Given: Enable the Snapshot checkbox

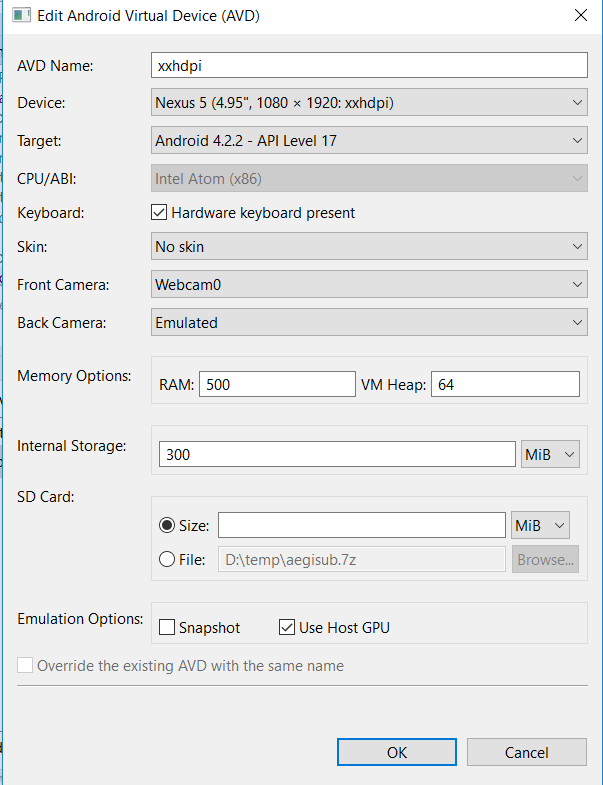Looking at the screenshot, I should coord(167,627).
